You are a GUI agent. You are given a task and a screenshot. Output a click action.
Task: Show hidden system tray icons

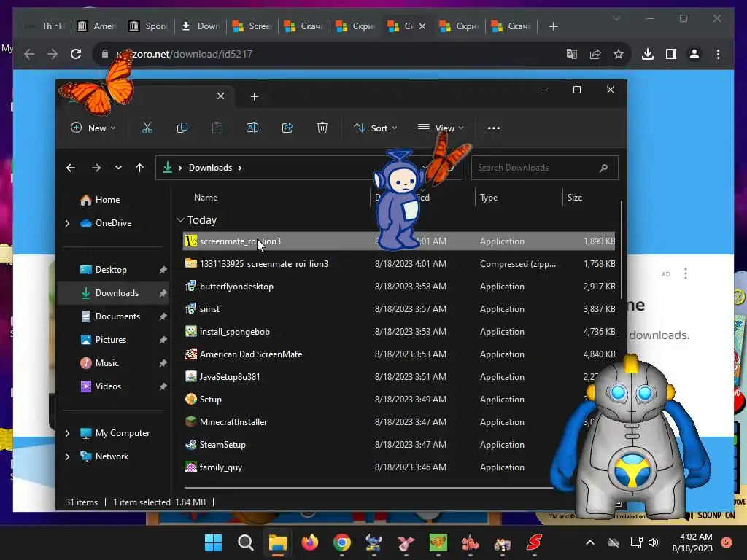589,542
